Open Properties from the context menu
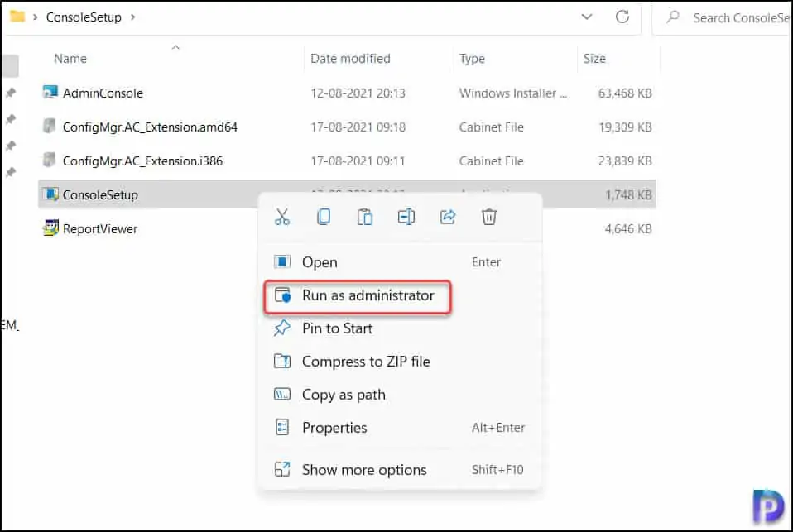Viewport: 793px width, 532px height. [400, 428]
